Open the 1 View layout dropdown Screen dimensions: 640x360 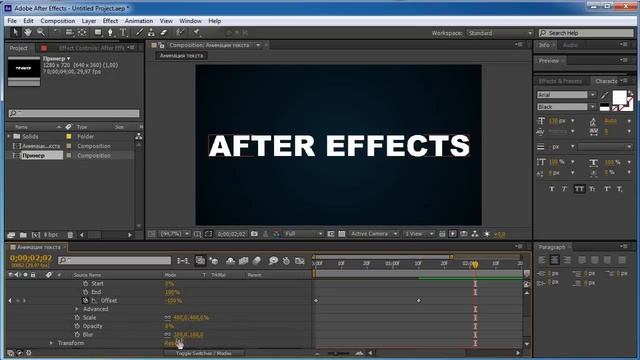tap(418, 234)
